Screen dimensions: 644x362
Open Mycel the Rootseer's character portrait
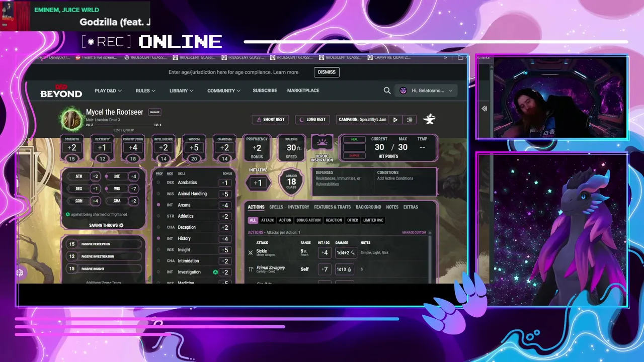(71, 119)
